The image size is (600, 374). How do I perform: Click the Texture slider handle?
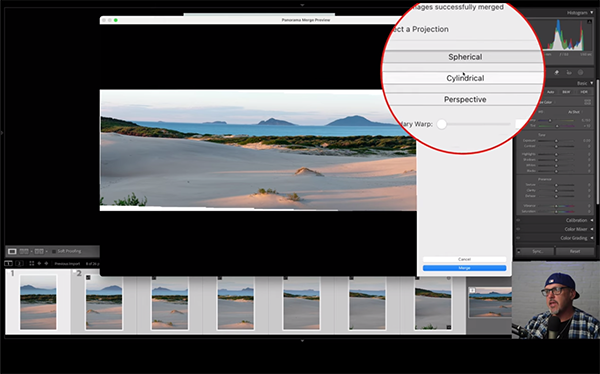pos(556,185)
